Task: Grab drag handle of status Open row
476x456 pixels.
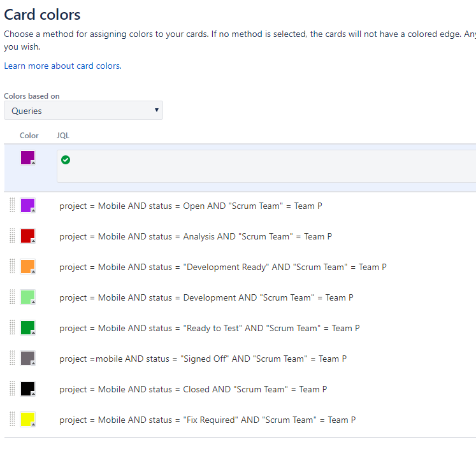Action: click(x=12, y=205)
